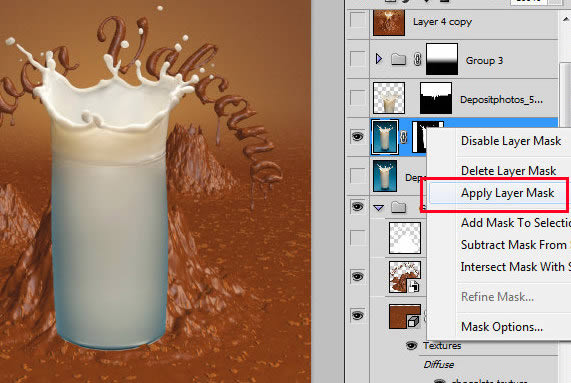Viewport: 571px width, 383px height.
Task: Hide the expanded folder group
Action: [x=357, y=206]
